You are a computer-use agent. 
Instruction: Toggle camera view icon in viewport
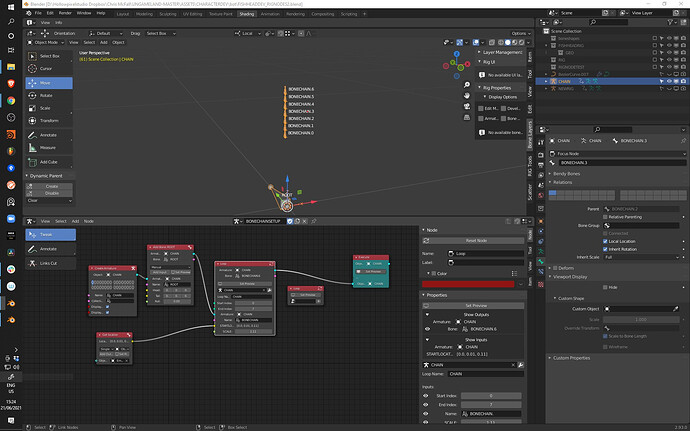point(466,106)
